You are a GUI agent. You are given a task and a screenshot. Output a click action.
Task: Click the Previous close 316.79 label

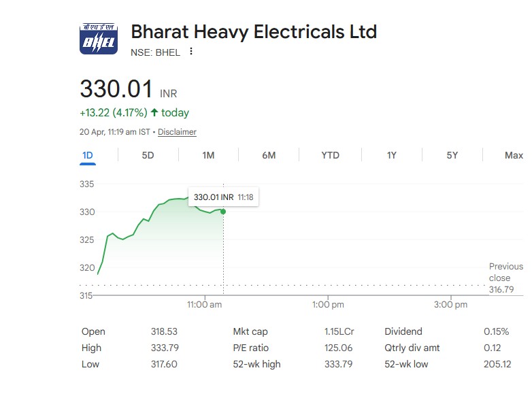tap(505, 278)
